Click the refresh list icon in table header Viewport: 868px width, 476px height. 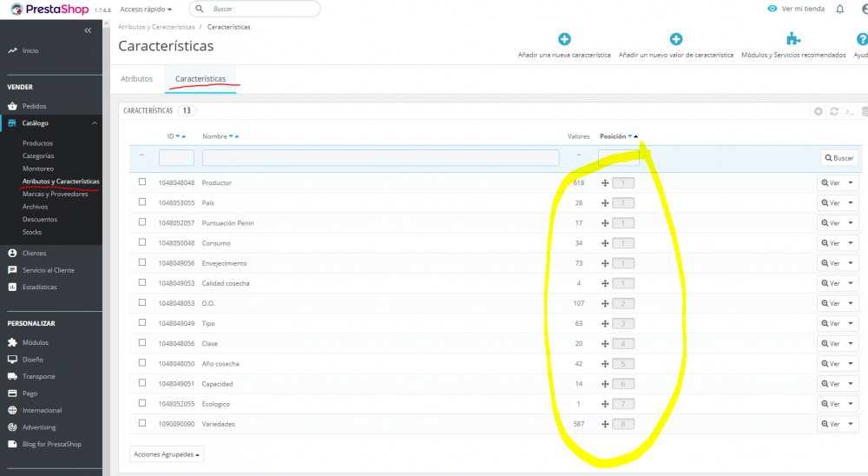click(834, 111)
